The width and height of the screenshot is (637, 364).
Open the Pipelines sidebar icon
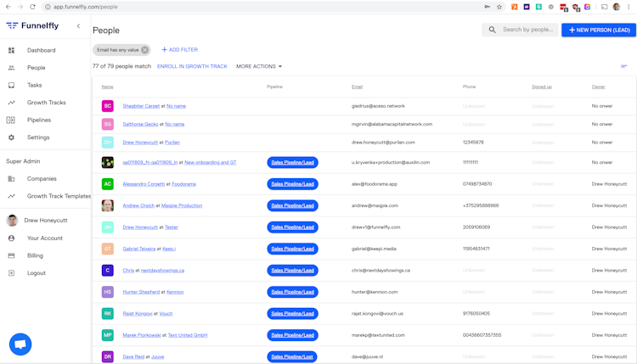[x=11, y=120]
